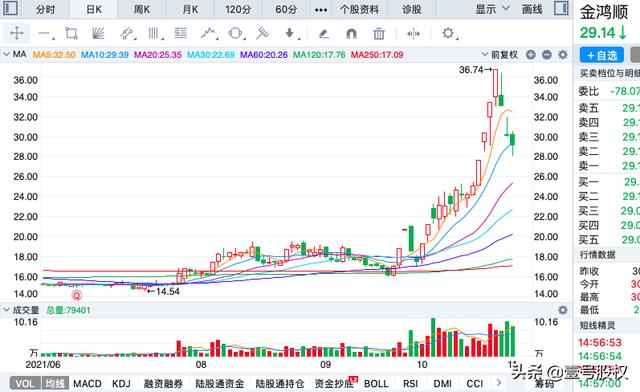Screen dimensions: 640x392
Task: Select the crosshair move tool
Action: pos(17,33)
